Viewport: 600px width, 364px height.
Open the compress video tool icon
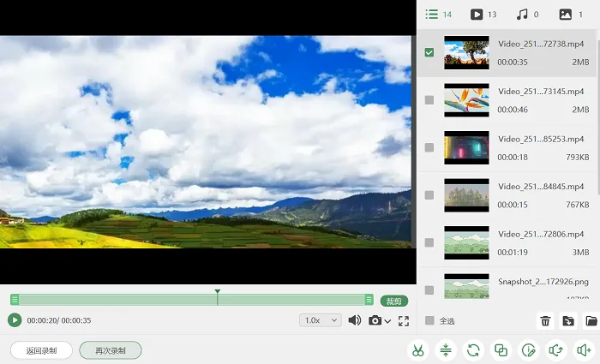pyautogui.click(x=446, y=350)
